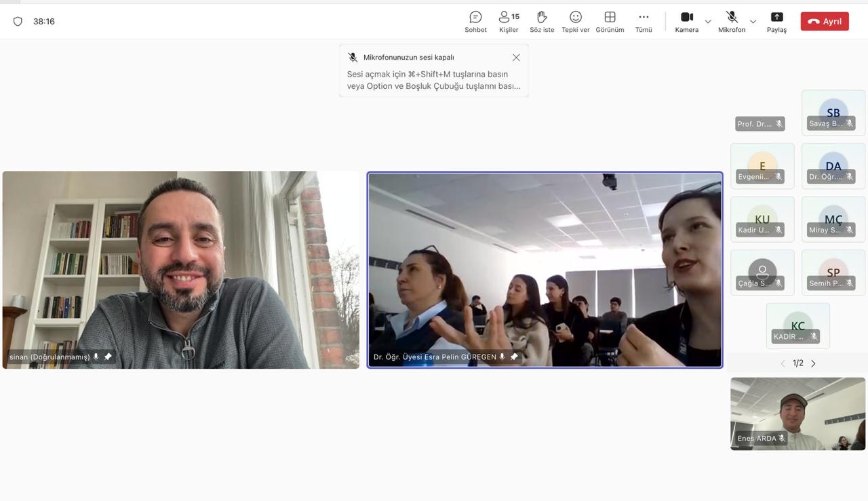Click muted mic icon on Kadir U... tile
The image size is (868, 501).
point(778,230)
